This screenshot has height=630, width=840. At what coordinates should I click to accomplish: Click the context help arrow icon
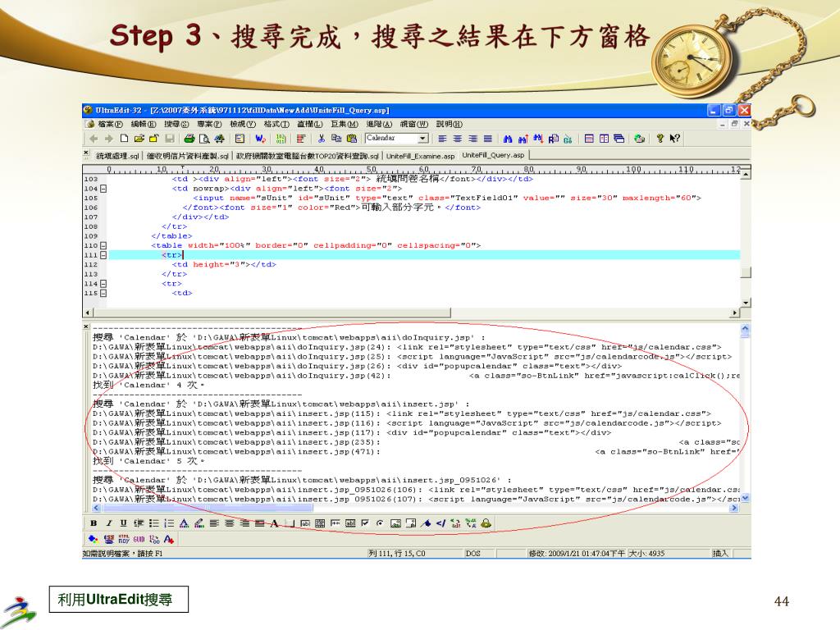(675, 139)
